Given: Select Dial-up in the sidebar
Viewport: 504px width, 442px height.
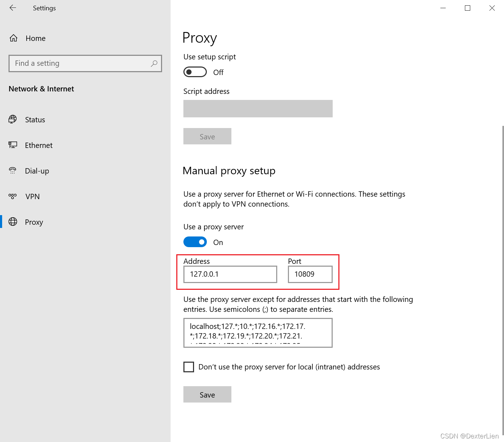Looking at the screenshot, I should [37, 171].
